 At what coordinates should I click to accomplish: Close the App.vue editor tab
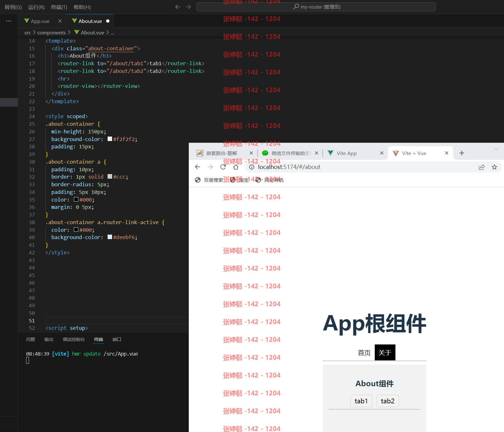tap(60, 21)
